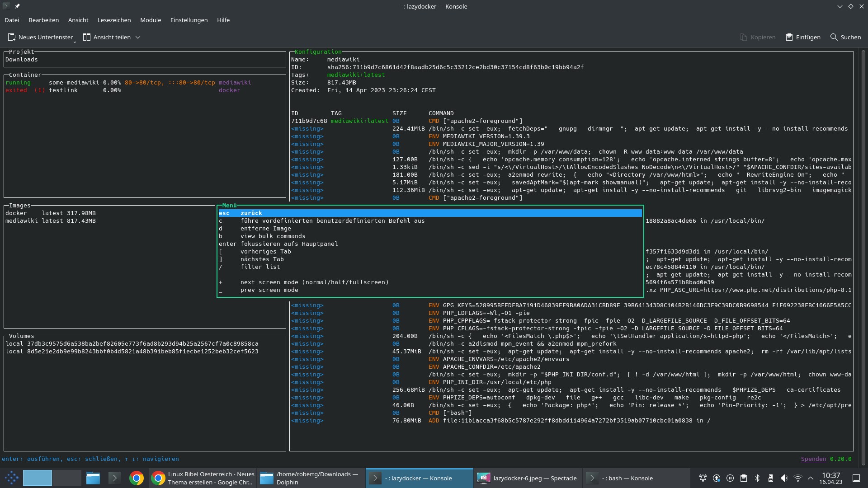Screen dimensions: 868x488
Task: Open the audio volume tray icon
Action: tap(784, 478)
